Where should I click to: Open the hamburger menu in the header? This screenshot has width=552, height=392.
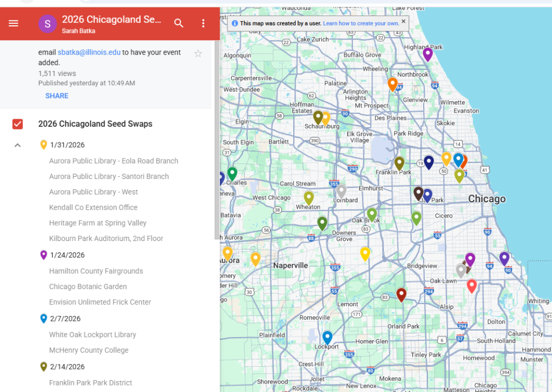13,23
